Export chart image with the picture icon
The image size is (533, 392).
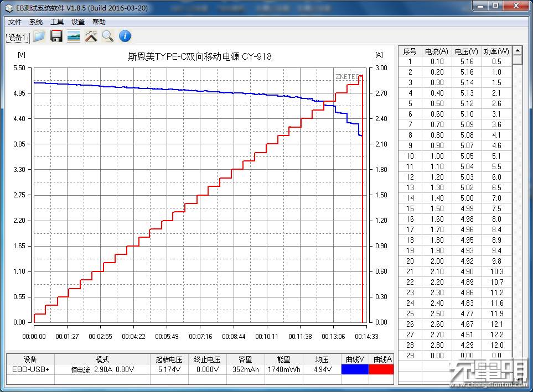pyautogui.click(x=74, y=36)
